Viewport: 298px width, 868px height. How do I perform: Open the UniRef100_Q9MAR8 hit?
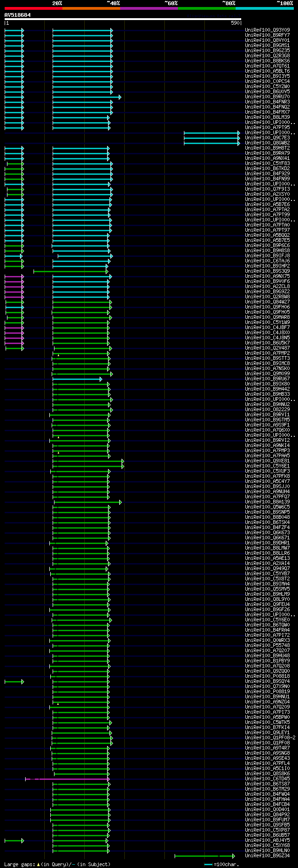point(267,317)
